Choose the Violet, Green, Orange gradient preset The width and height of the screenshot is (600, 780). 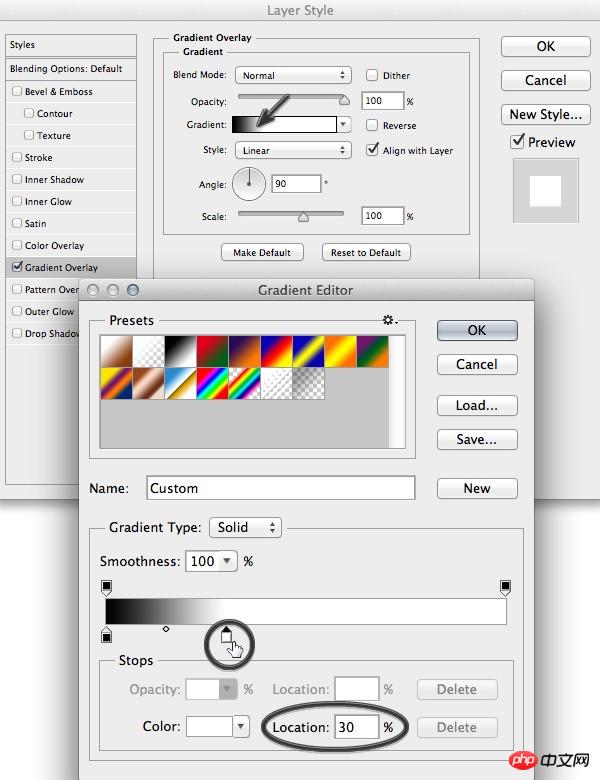373,352
